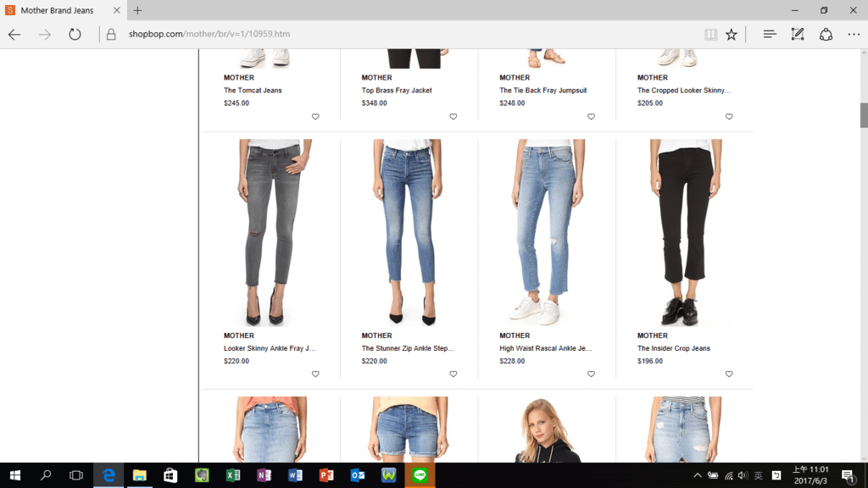Launch Word from the taskbar
This screenshot has height=488, width=868.
295,475
